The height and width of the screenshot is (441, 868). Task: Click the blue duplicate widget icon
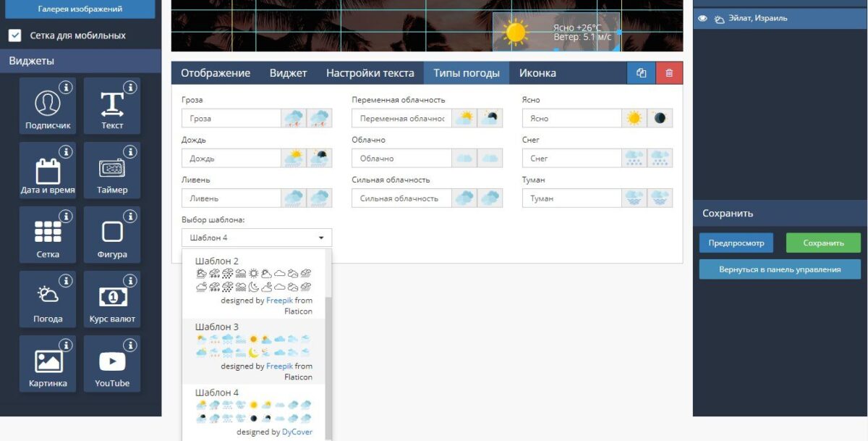pyautogui.click(x=641, y=73)
